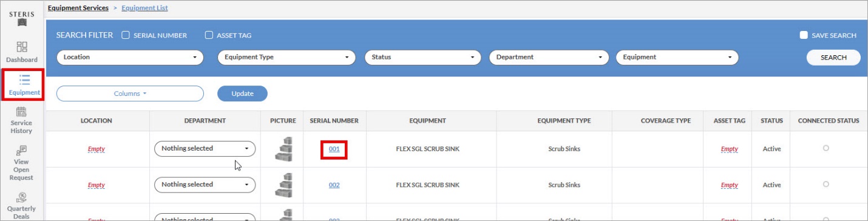Sort by Asset Tag column header
868x221 pixels.
[729, 121]
